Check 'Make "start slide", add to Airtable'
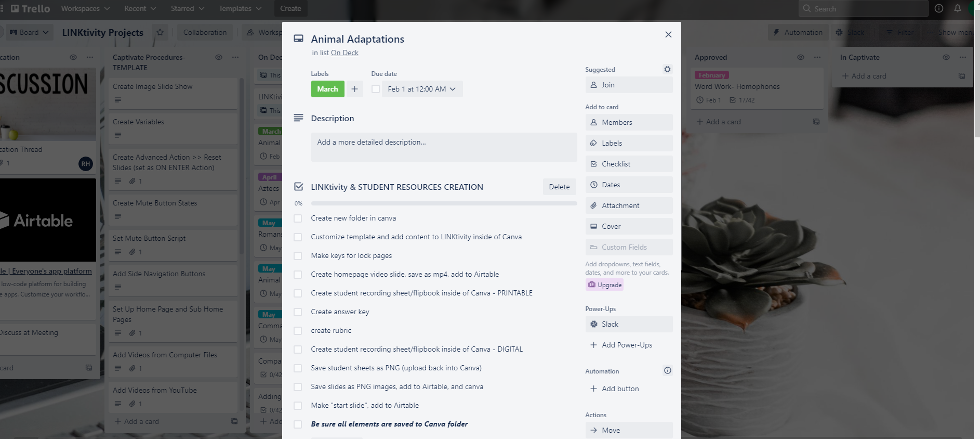The width and height of the screenshot is (980, 439). click(x=298, y=406)
